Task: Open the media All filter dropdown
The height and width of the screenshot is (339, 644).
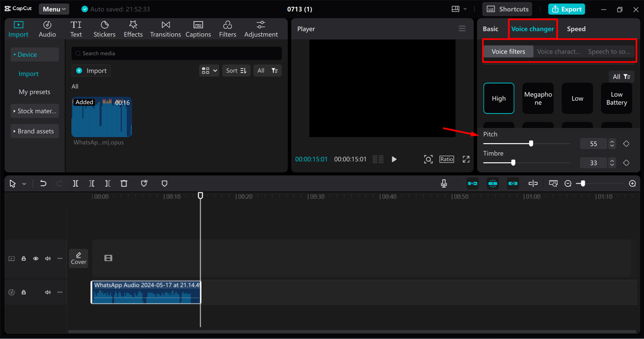Action: pyautogui.click(x=268, y=71)
